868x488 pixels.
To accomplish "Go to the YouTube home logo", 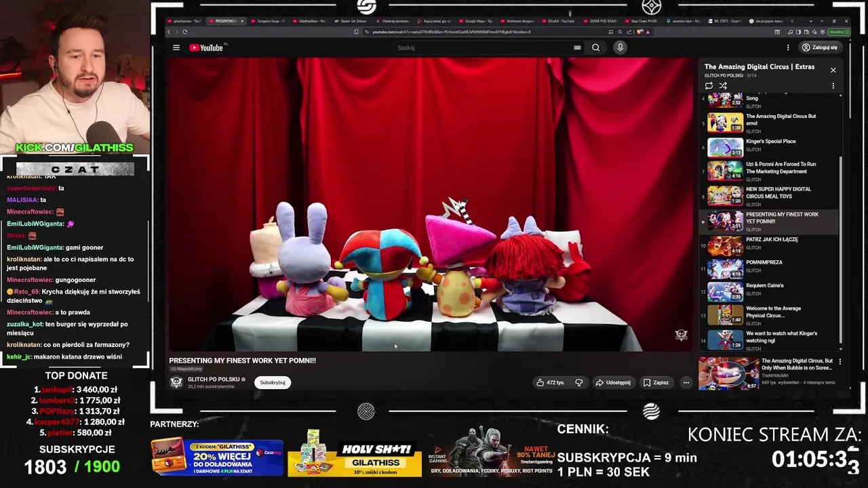I will click(206, 47).
